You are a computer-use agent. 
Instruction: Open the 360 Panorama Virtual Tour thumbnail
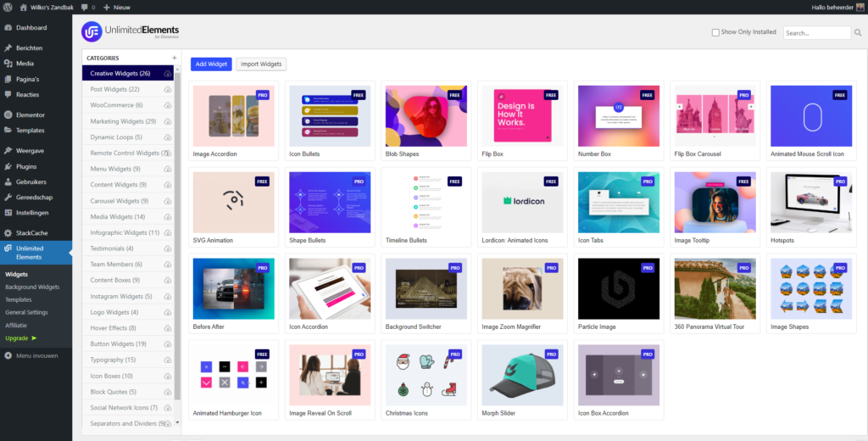715,288
